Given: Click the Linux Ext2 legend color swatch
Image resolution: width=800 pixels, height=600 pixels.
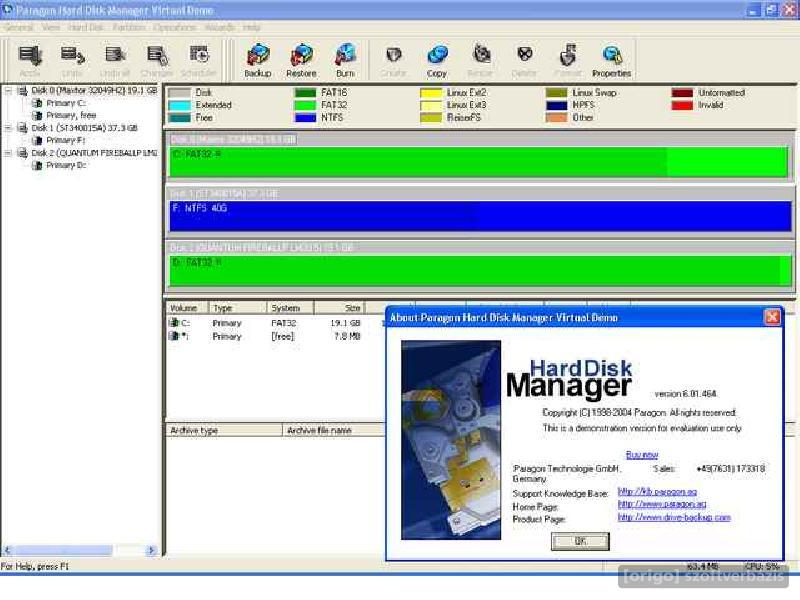Looking at the screenshot, I should pos(431,93).
